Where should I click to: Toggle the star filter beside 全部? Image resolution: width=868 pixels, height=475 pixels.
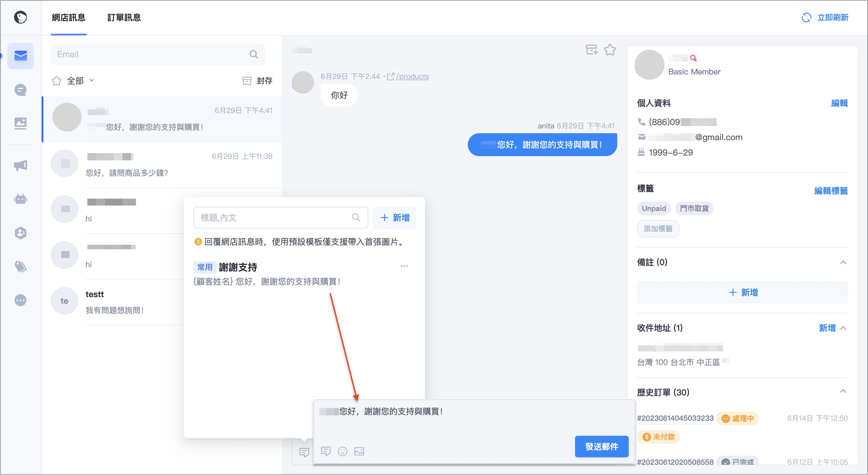[x=57, y=81]
